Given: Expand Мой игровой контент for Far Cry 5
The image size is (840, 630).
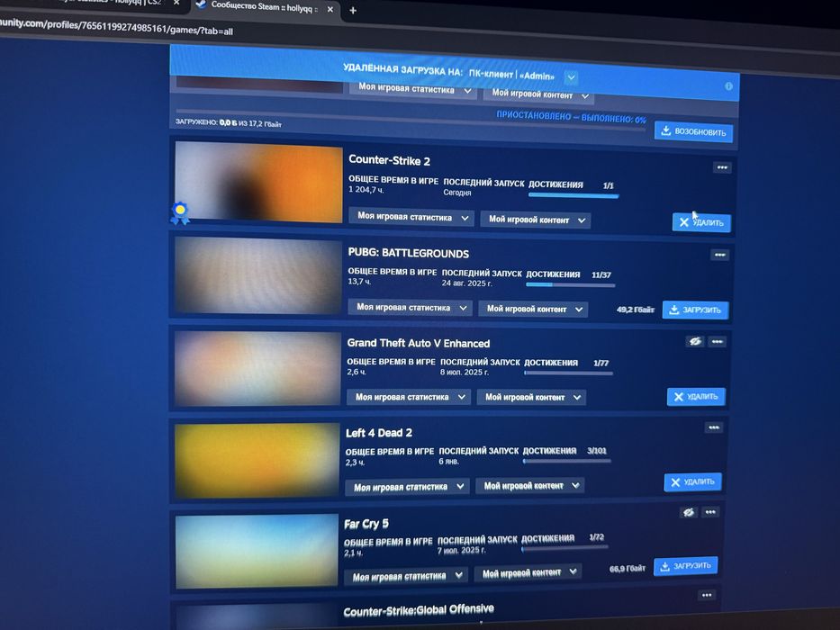Looking at the screenshot, I should click(x=528, y=572).
